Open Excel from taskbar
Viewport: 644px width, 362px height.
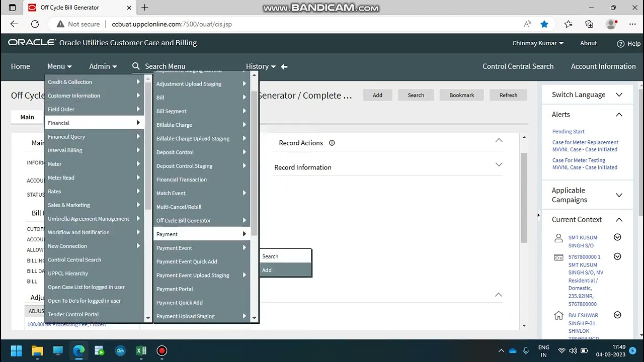(141, 350)
